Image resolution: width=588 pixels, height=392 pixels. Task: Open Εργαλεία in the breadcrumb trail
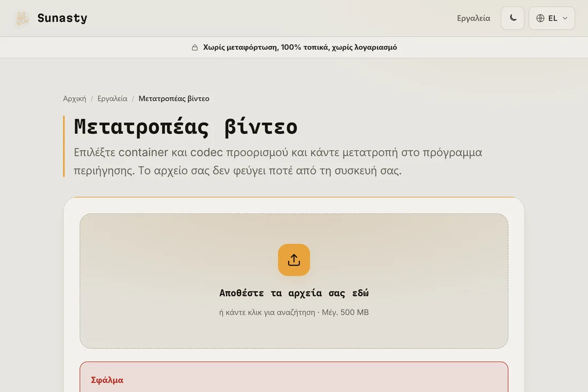[112, 98]
